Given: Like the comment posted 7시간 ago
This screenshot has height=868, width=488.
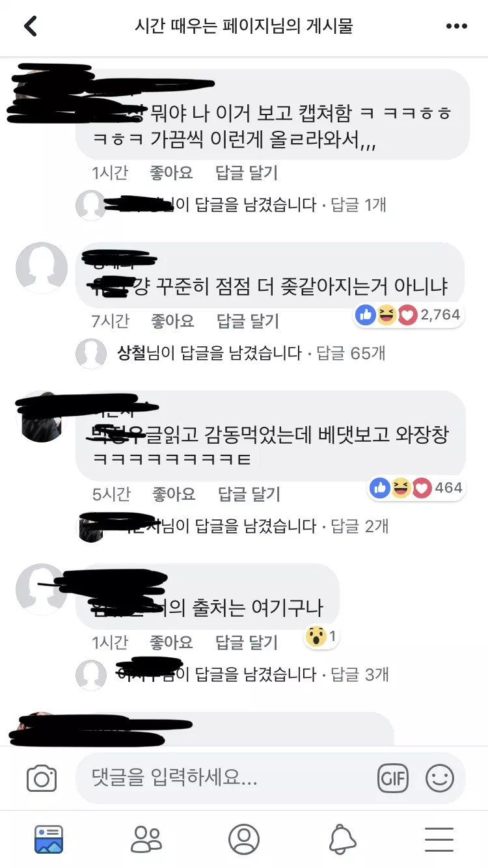Looking at the screenshot, I should click(x=172, y=321).
